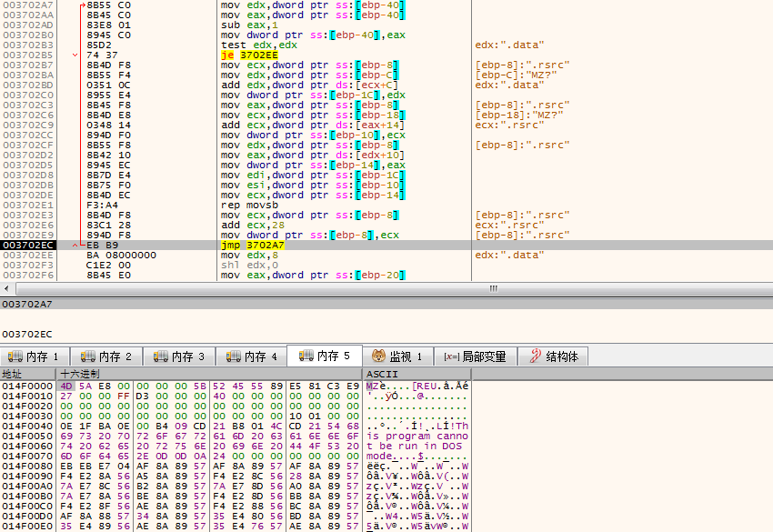Select the add ecx,28 instruction
The image size is (773, 532).
253,225
